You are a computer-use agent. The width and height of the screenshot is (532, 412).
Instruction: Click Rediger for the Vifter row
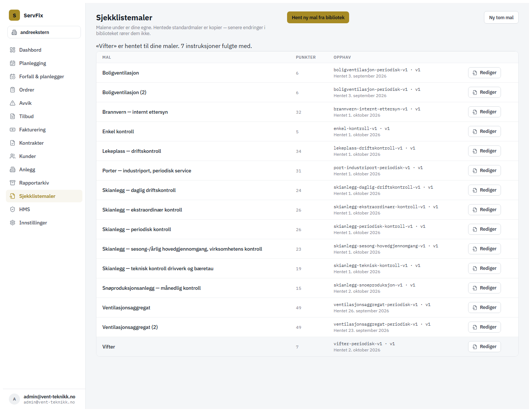point(484,347)
